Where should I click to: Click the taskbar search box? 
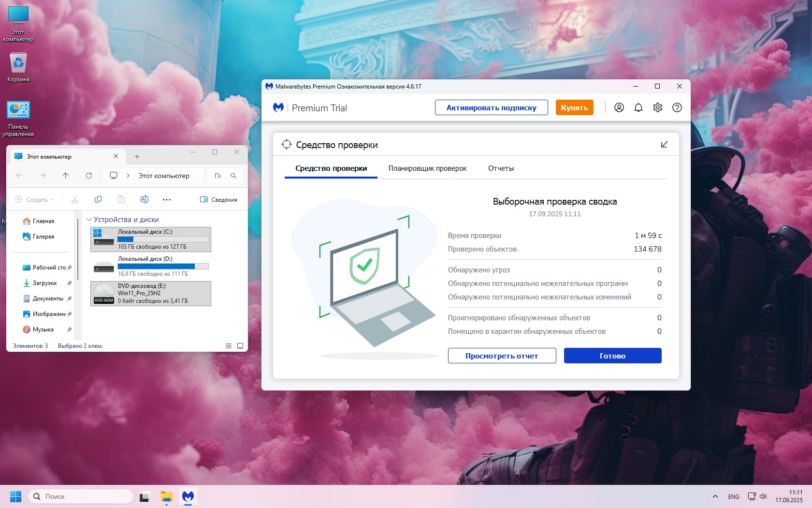(81, 496)
